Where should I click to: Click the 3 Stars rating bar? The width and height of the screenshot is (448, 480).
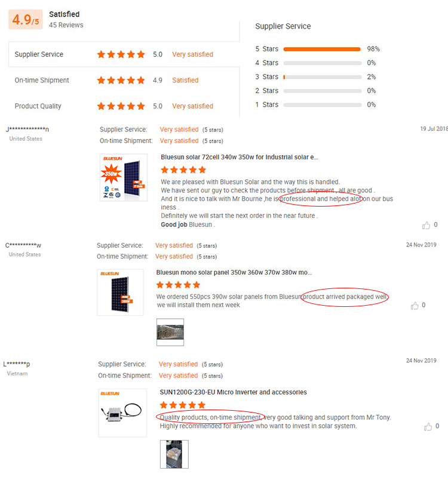pyautogui.click(x=323, y=77)
